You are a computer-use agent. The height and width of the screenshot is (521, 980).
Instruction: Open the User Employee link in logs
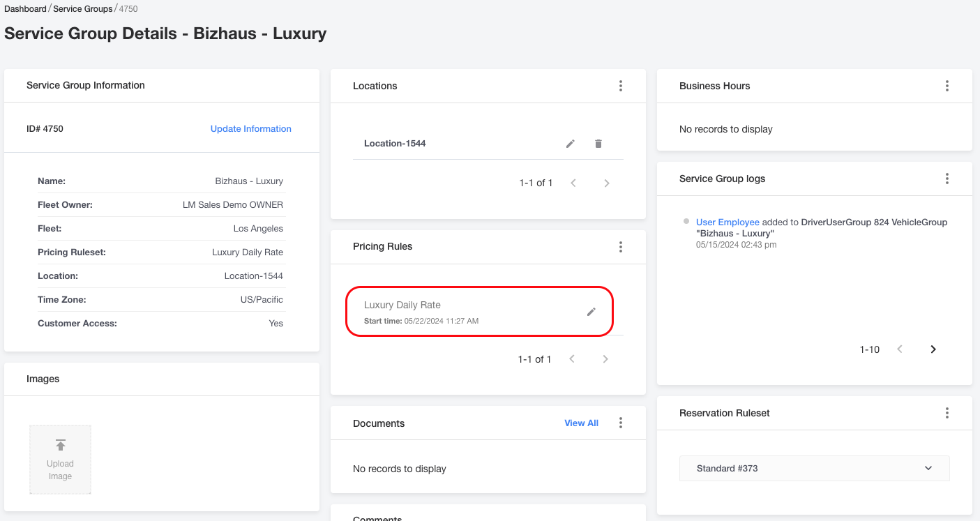[728, 222]
